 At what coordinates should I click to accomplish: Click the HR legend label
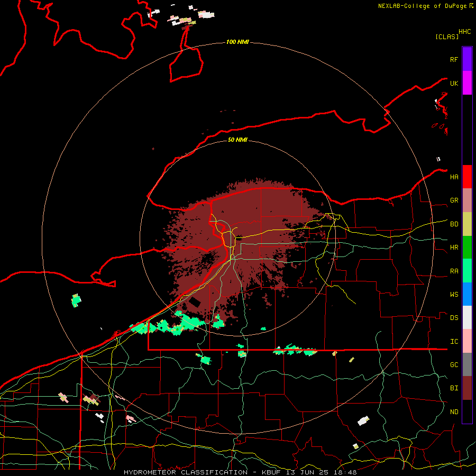coord(454,248)
